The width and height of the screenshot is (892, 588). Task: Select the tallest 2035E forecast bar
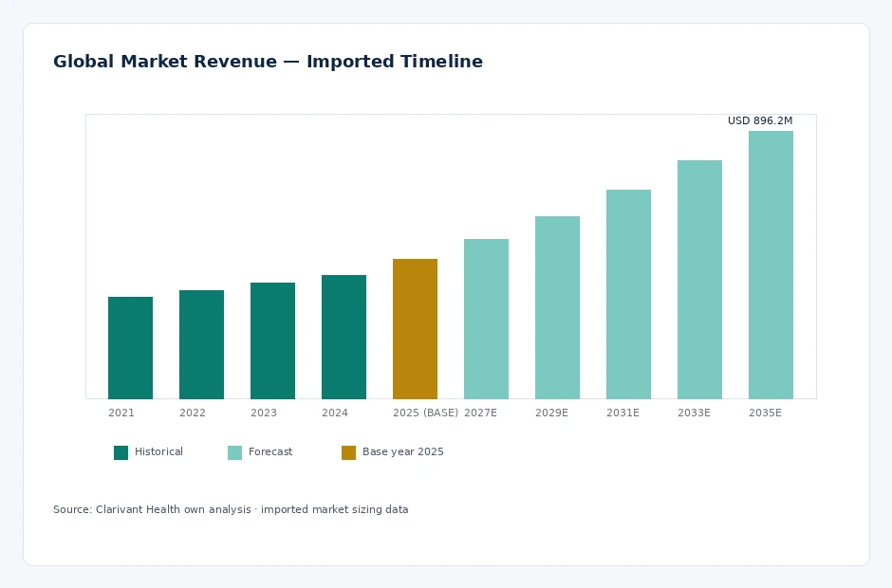pos(771,265)
